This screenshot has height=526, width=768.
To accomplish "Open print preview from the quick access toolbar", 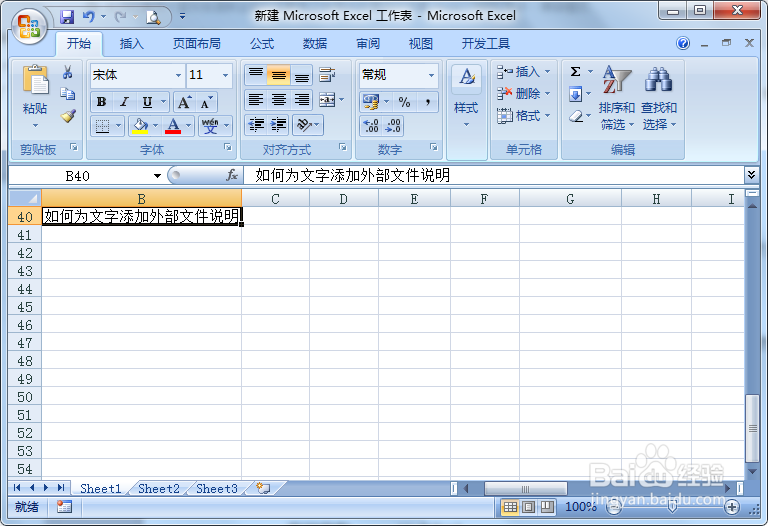I will click(153, 18).
